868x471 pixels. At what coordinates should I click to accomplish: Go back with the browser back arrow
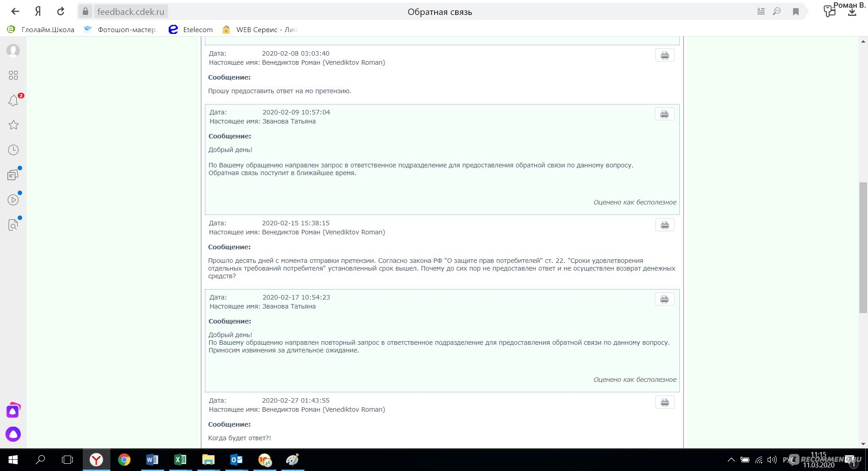pos(15,12)
